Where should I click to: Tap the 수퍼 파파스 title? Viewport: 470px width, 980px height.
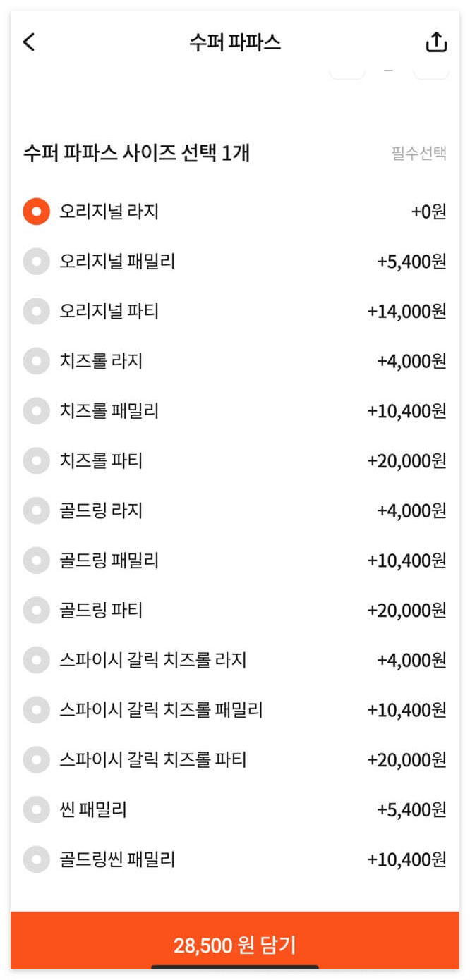(x=235, y=42)
